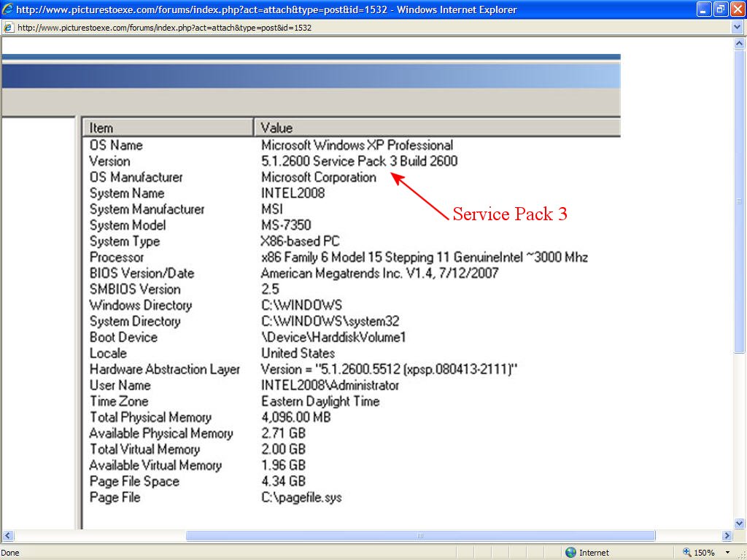This screenshot has height=560, width=747.
Task: Select the Total Virtual Memory label
Action: point(145,449)
